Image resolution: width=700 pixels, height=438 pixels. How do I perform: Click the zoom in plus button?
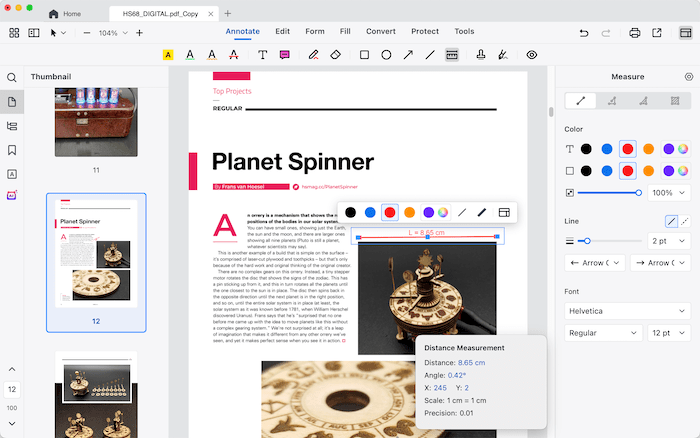tap(139, 33)
